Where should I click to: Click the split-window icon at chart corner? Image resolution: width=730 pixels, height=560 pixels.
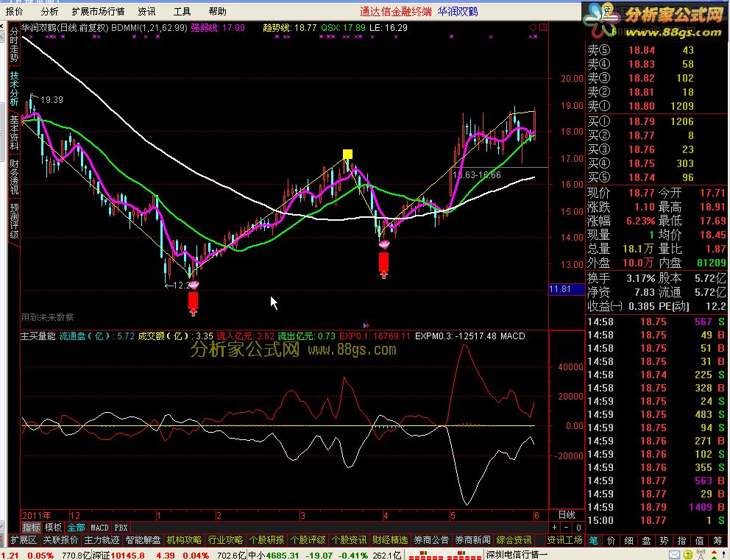click(x=543, y=28)
